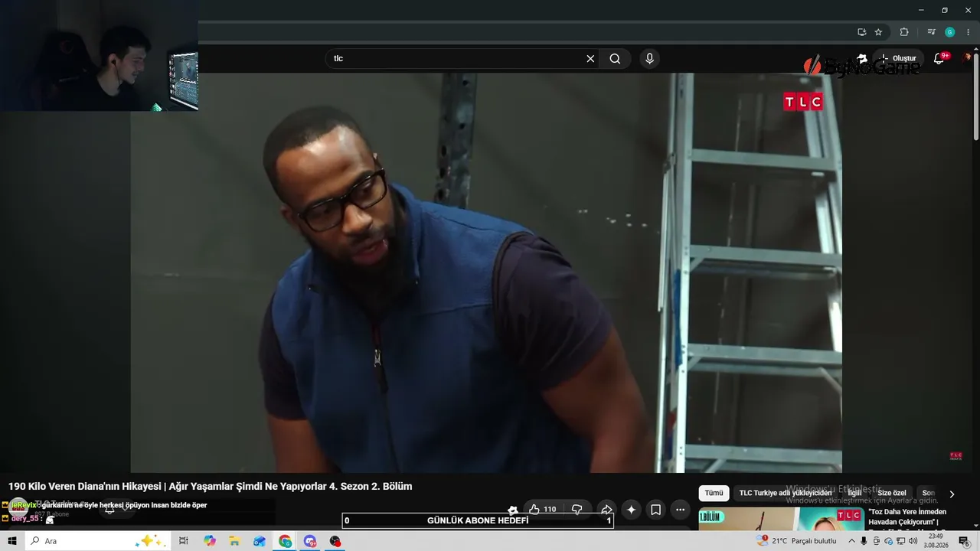The image size is (980, 551).
Task: Show hidden system tray icons
Action: [851, 541]
